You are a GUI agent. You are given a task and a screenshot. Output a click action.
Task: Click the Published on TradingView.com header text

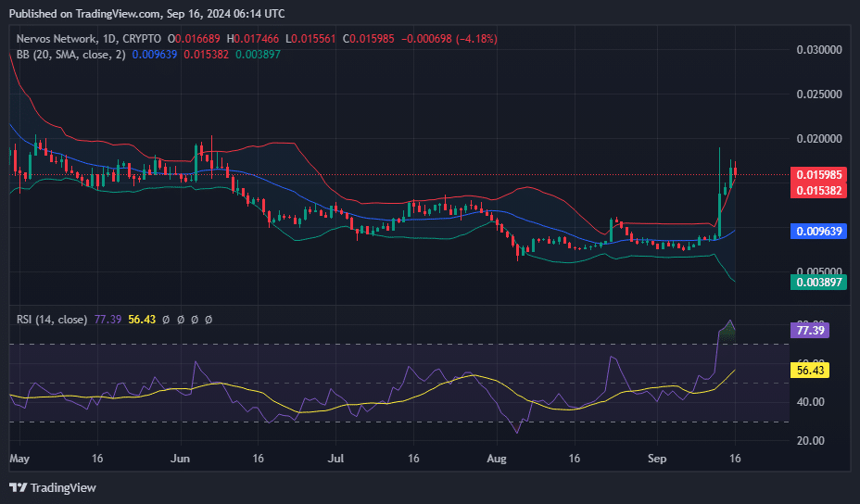coord(147,14)
